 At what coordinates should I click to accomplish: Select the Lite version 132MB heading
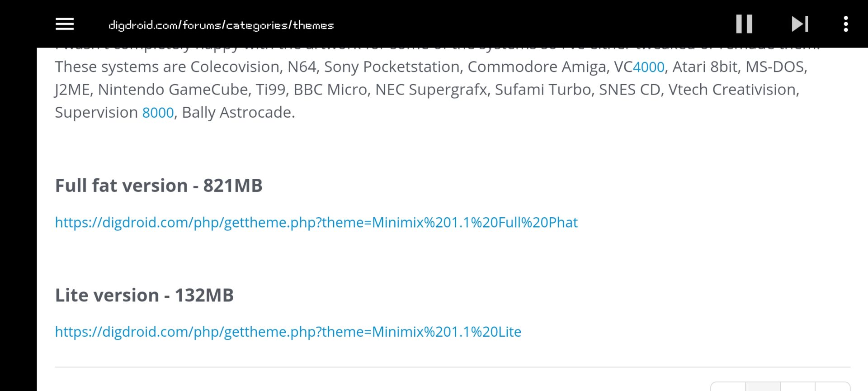click(145, 295)
